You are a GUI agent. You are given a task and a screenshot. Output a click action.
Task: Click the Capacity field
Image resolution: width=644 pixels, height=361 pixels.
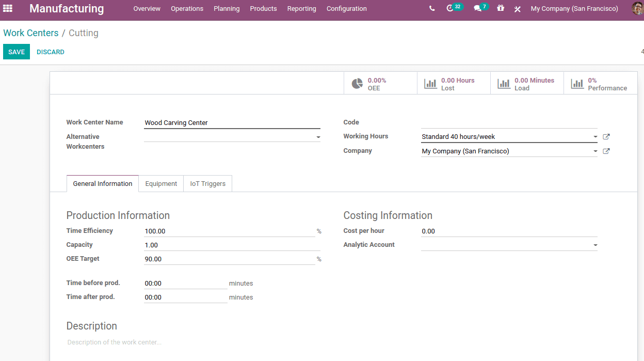click(232, 245)
